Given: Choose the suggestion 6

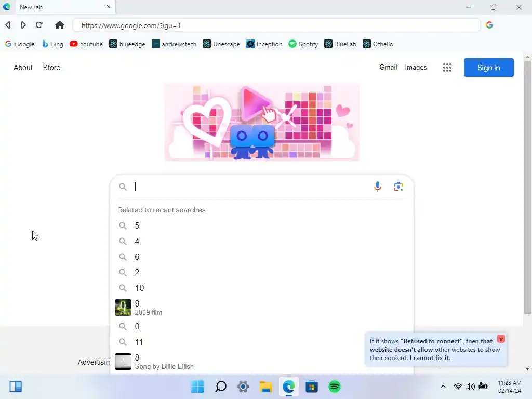Looking at the screenshot, I should pyautogui.click(x=262, y=257).
